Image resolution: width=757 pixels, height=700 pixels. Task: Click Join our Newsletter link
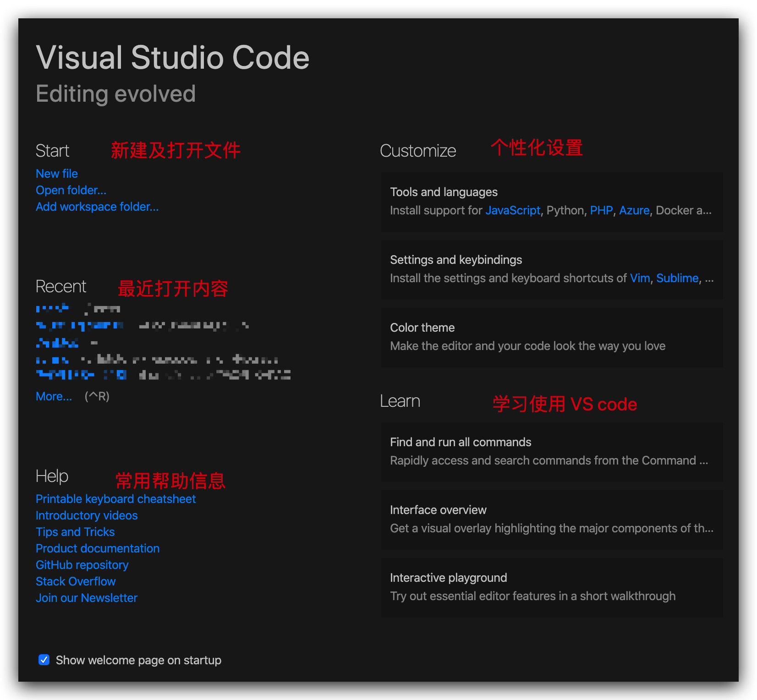coord(87,598)
